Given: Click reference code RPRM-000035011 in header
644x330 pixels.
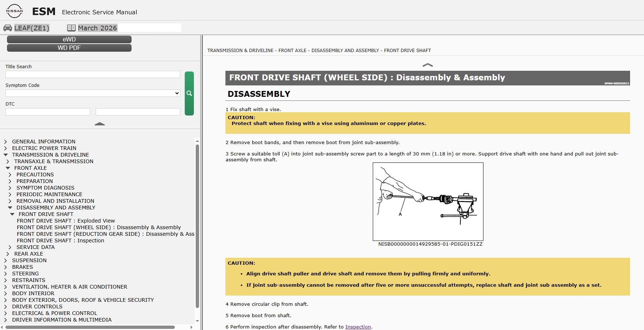Looking at the screenshot, I should (617, 84).
